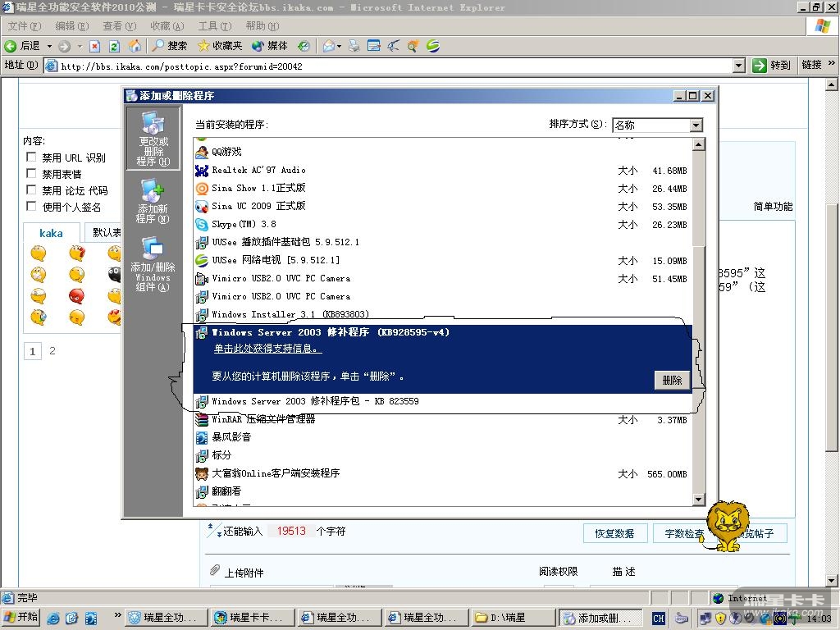Open the 查看(V) menu
This screenshot has width=840, height=630.
point(120,26)
